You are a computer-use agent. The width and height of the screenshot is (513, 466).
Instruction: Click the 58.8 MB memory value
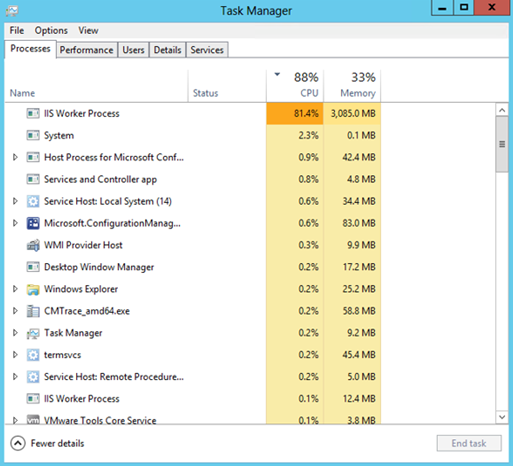tap(359, 311)
